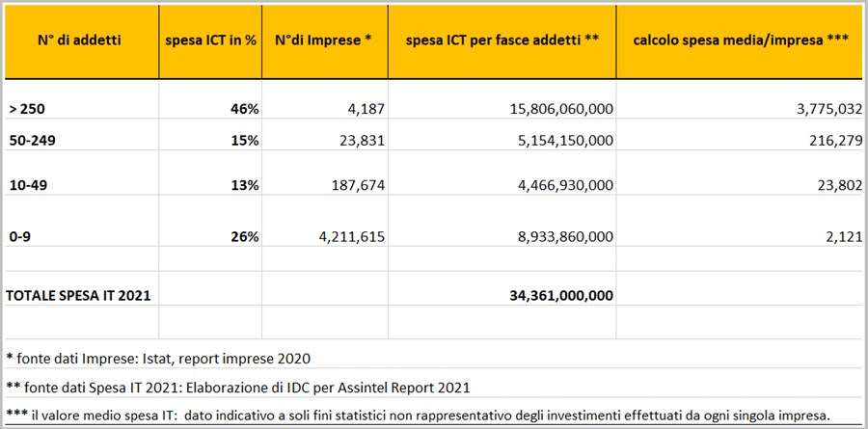
Task: Select the "N° di addetti" header cell
Action: pos(81,41)
